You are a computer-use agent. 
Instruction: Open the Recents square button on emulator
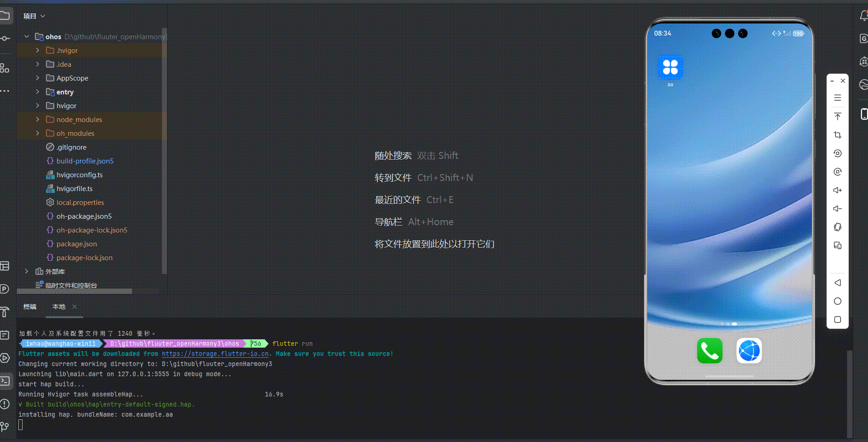[x=837, y=320]
